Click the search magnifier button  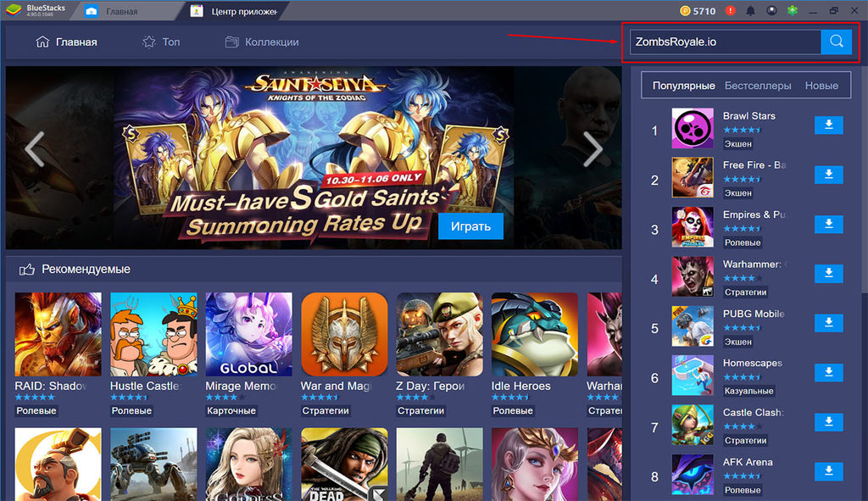click(836, 42)
